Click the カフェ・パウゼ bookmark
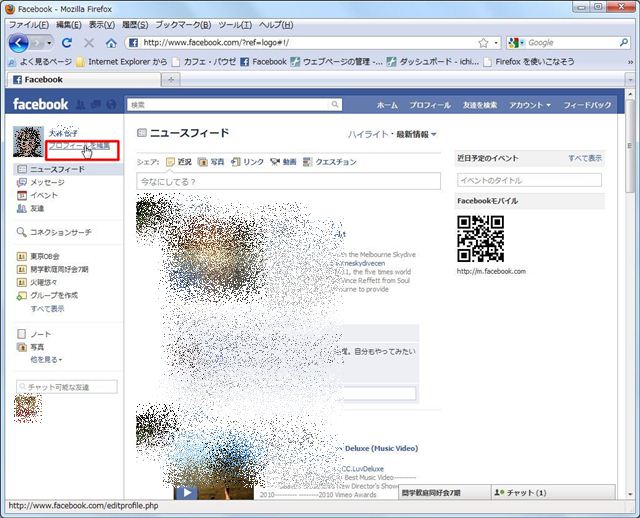The height and width of the screenshot is (518, 640). 204,62
